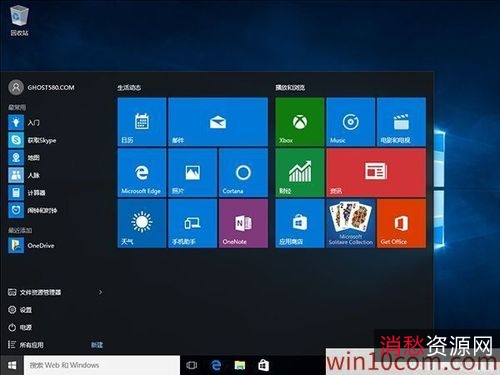Open the Movies & TV (电影和电视) tile

point(401,122)
